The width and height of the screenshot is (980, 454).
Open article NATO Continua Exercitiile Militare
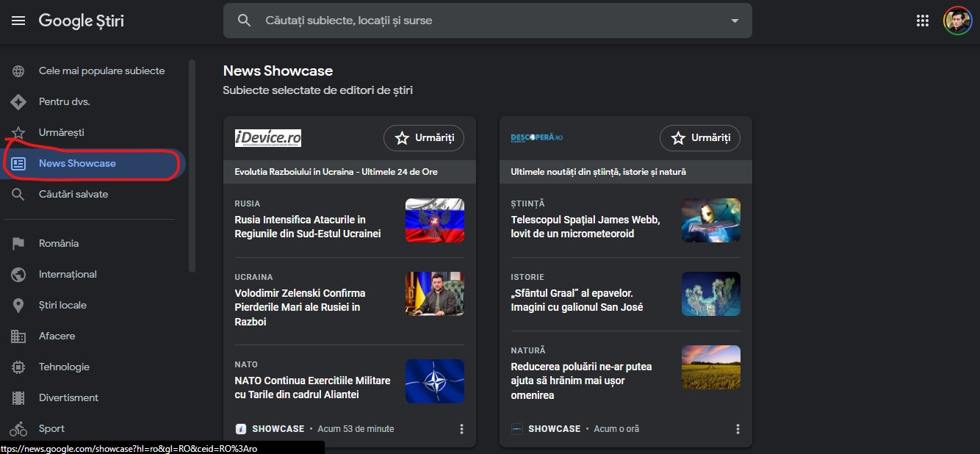click(x=312, y=388)
